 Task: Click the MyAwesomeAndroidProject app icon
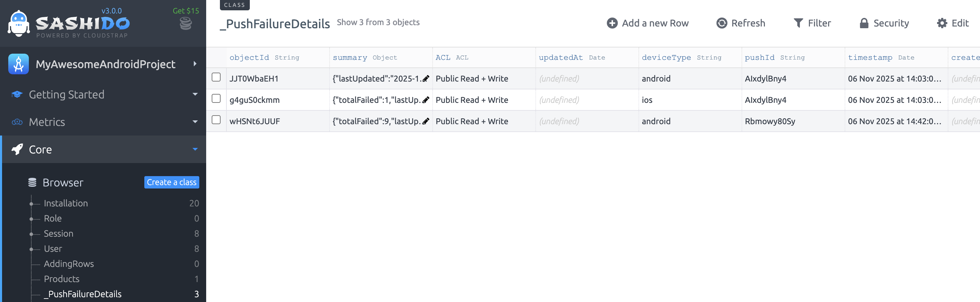[18, 64]
